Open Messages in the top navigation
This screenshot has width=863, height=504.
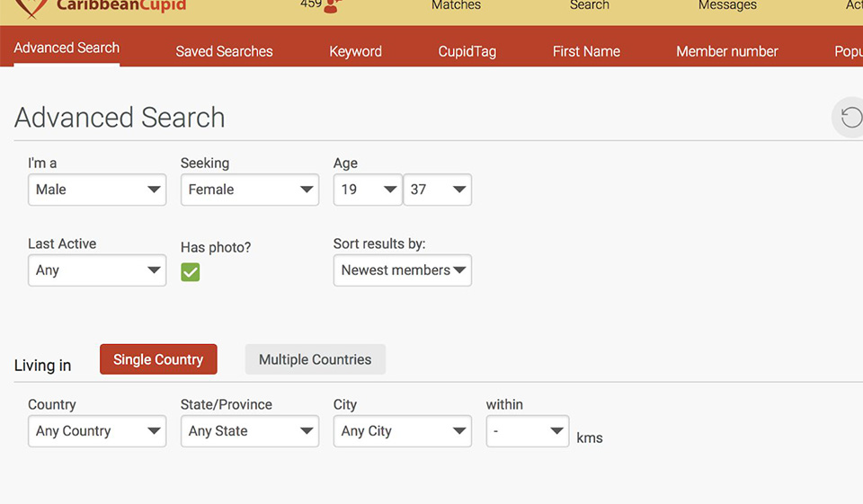727,6
